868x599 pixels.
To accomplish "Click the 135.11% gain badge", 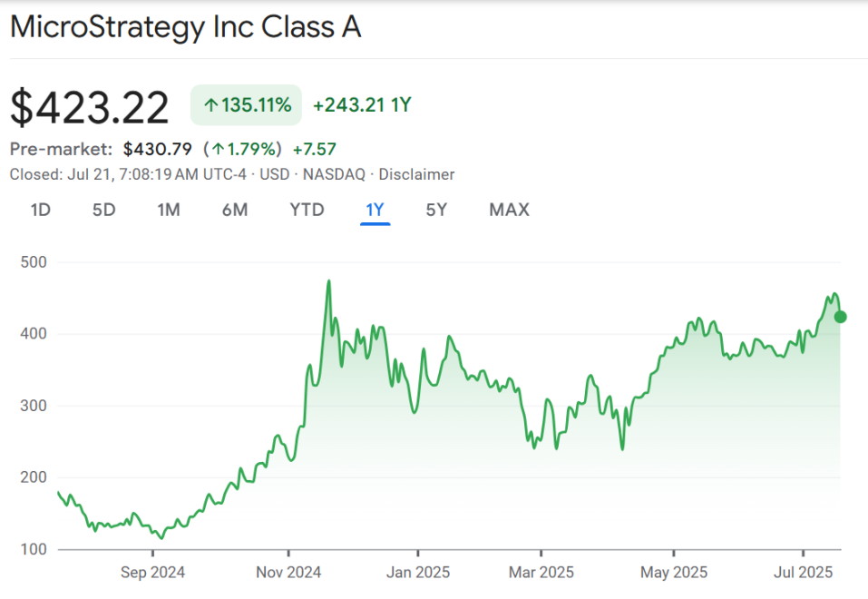I will click(246, 104).
